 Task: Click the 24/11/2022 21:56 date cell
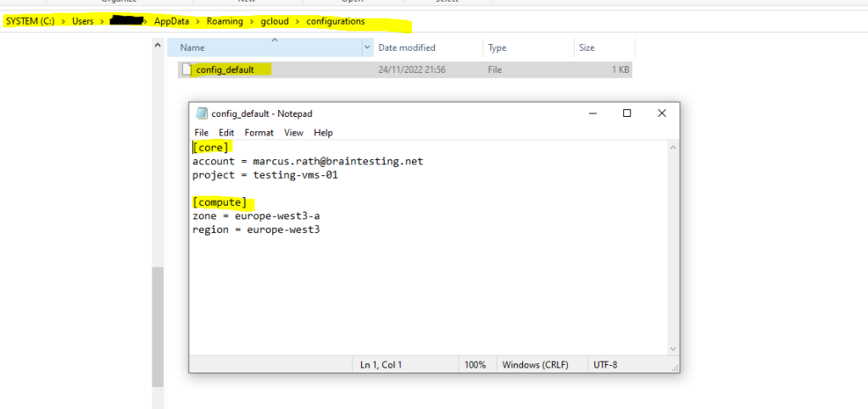(412, 69)
